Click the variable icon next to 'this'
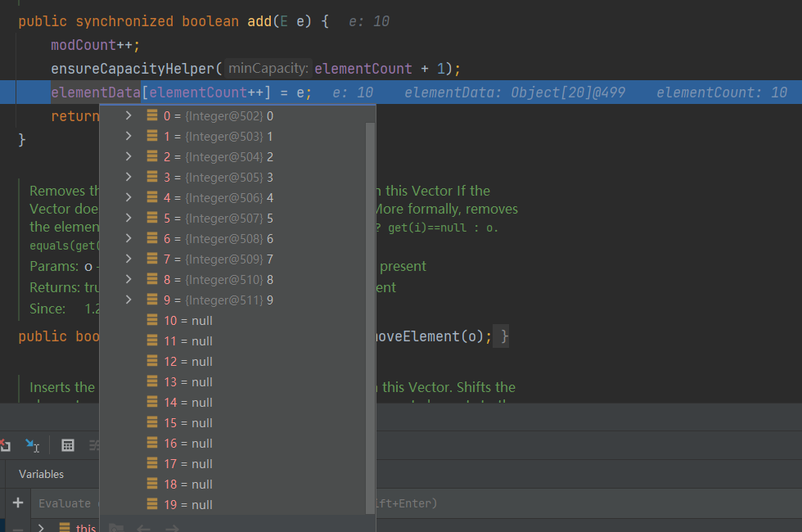The height and width of the screenshot is (532, 802). coord(65,528)
